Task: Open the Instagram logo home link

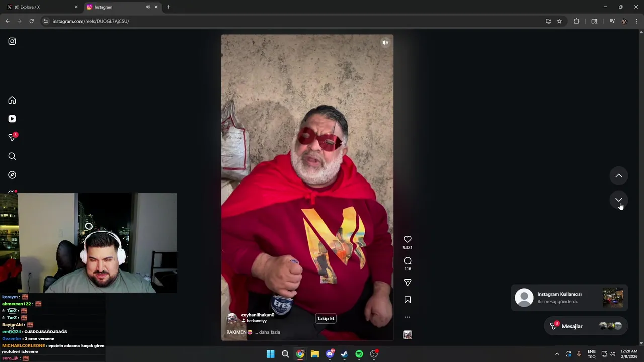Action: (x=12, y=41)
